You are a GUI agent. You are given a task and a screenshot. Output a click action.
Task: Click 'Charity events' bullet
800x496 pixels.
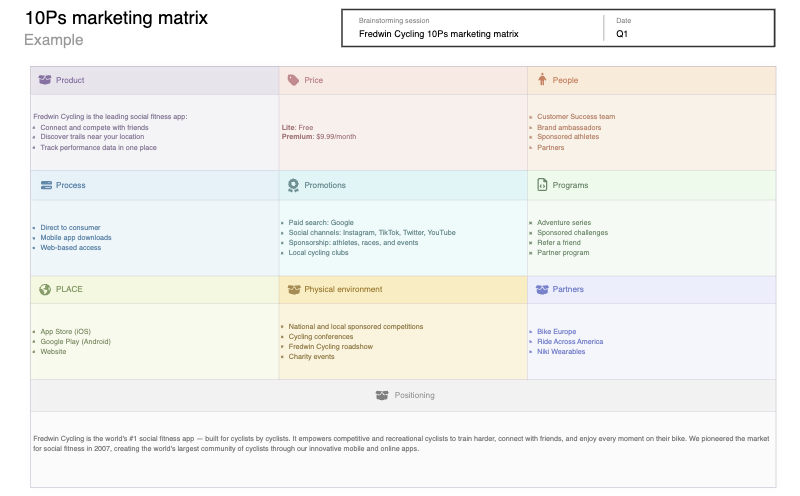[x=311, y=357]
